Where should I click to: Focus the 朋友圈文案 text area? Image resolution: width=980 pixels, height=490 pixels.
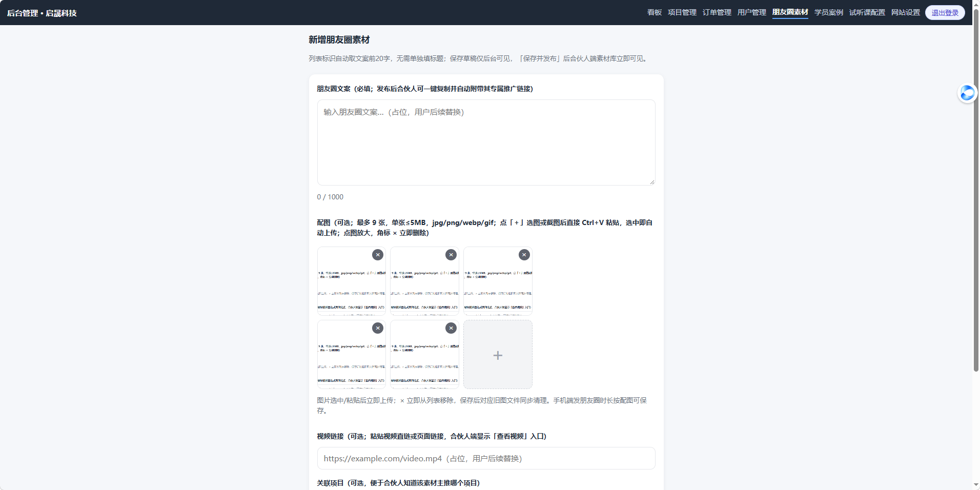tap(486, 142)
